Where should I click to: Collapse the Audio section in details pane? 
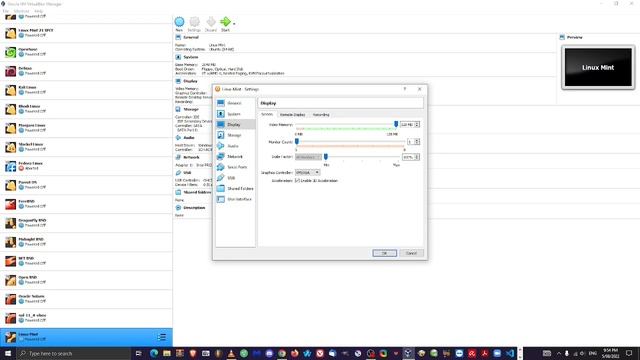click(189, 138)
